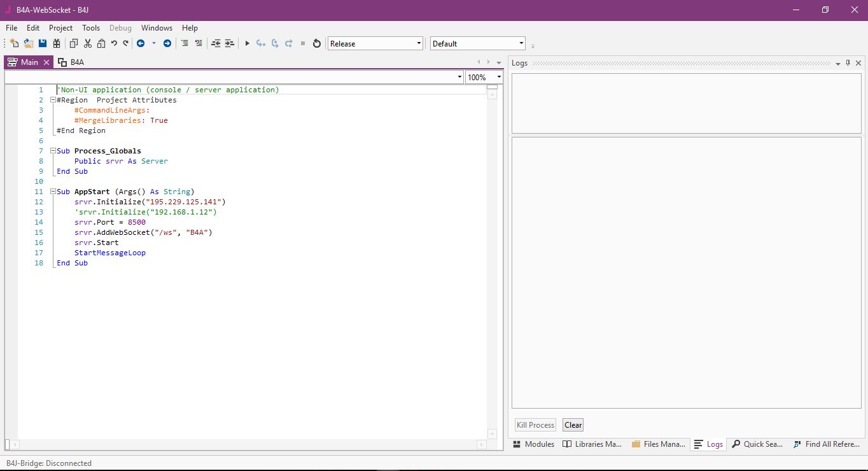Click the Restart circular arrow icon
Viewport: 868px width, 471px height.
coord(317,43)
